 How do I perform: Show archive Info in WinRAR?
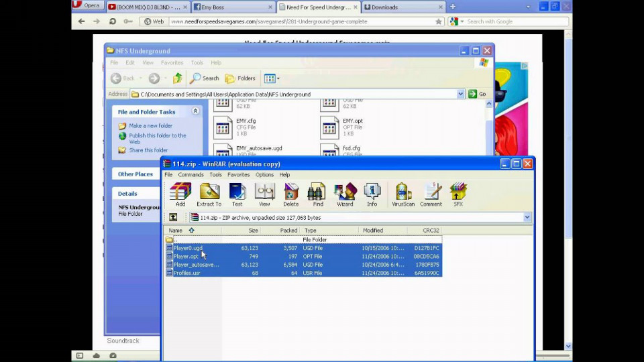372,194
